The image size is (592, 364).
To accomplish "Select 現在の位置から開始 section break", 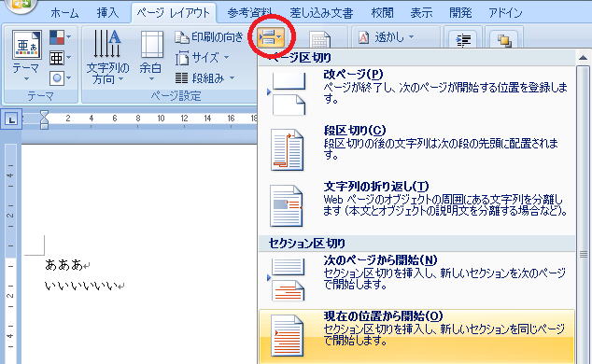I will point(417,336).
